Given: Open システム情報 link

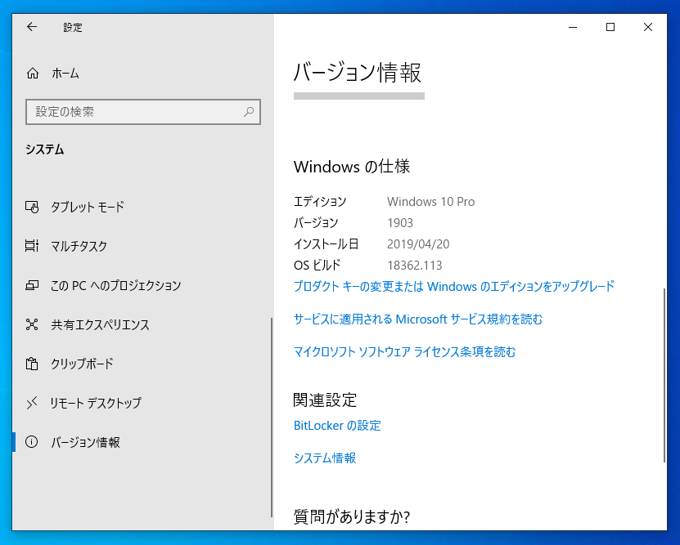Looking at the screenshot, I should tap(325, 458).
